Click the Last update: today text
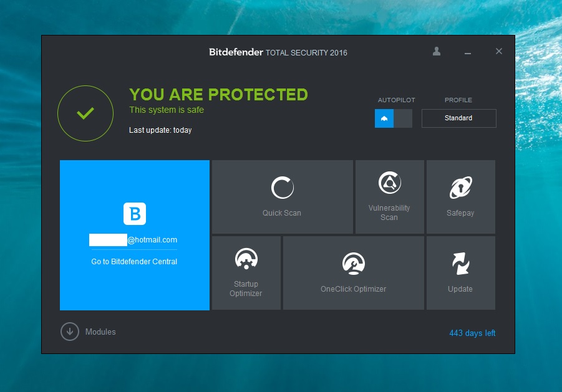 tap(160, 130)
